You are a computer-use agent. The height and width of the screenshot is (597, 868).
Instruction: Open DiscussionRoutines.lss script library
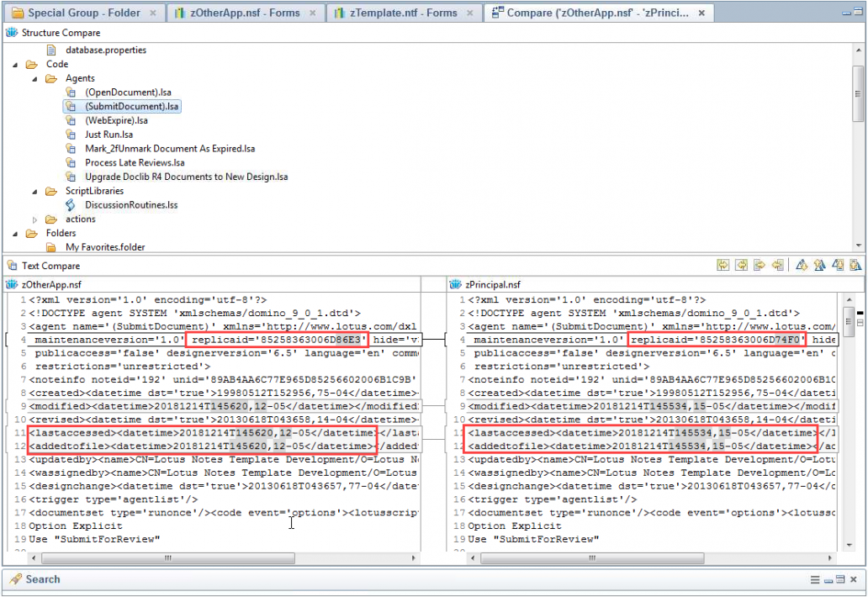[131, 205]
